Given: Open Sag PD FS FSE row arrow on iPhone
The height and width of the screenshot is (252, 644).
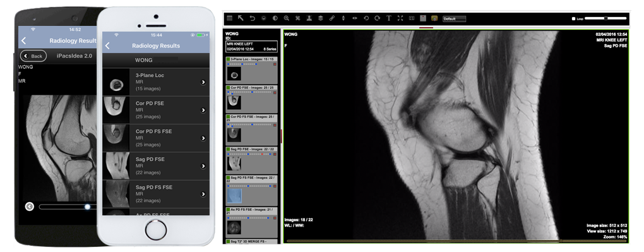Looking at the screenshot, I should coord(203,194).
